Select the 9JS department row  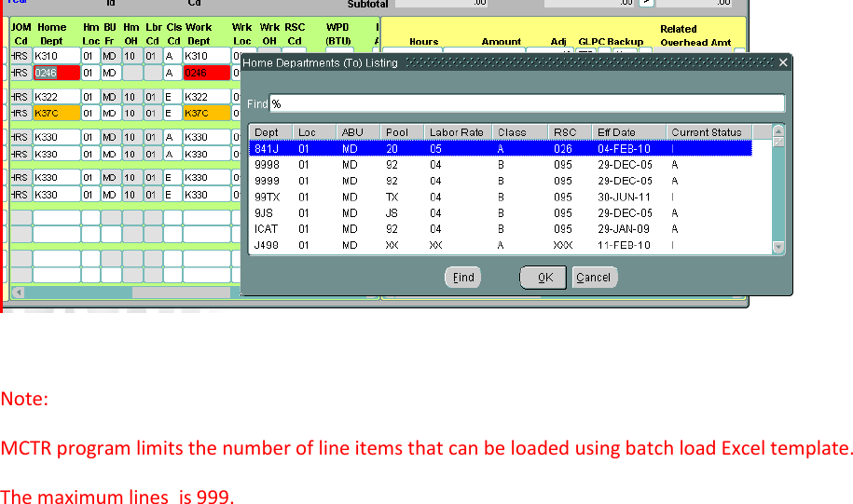click(501, 213)
